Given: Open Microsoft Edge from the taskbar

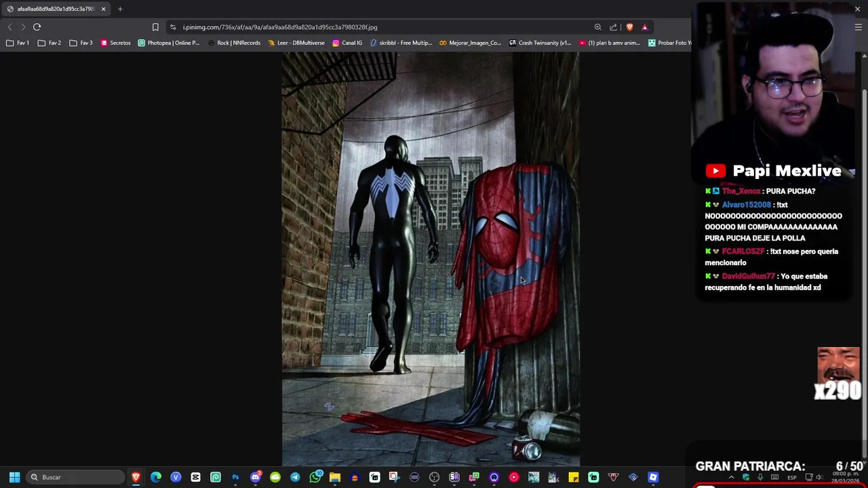Looking at the screenshot, I should (x=156, y=477).
